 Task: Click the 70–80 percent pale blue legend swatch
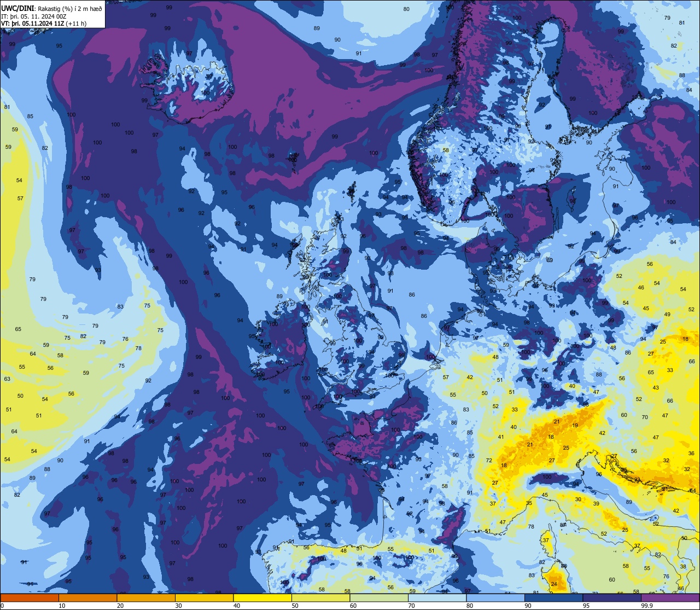[437, 598]
